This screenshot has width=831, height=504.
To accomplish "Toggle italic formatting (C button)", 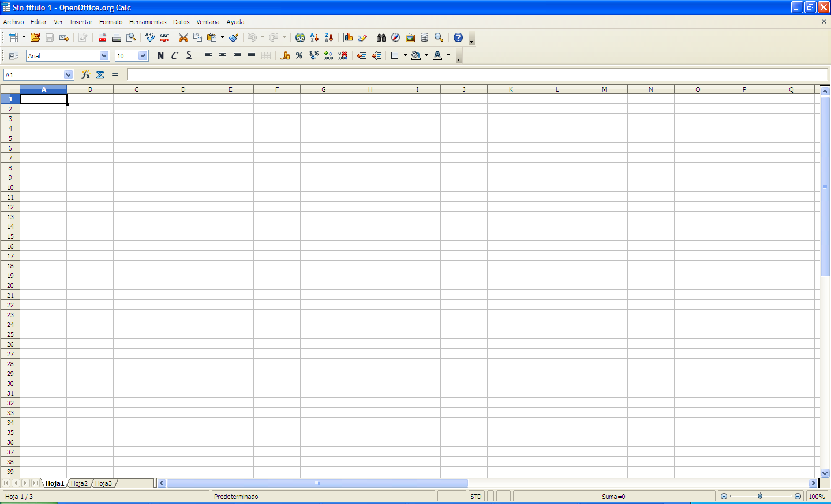I will [175, 56].
